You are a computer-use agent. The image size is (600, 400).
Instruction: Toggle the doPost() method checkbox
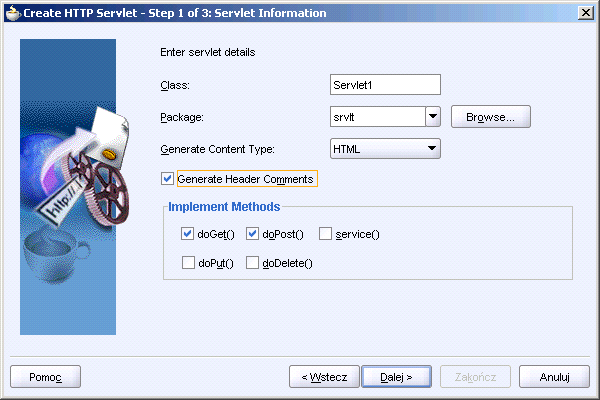(x=252, y=233)
